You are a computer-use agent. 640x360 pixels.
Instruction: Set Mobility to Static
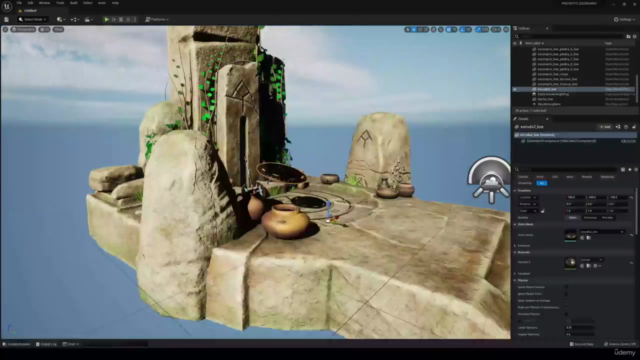tap(573, 218)
